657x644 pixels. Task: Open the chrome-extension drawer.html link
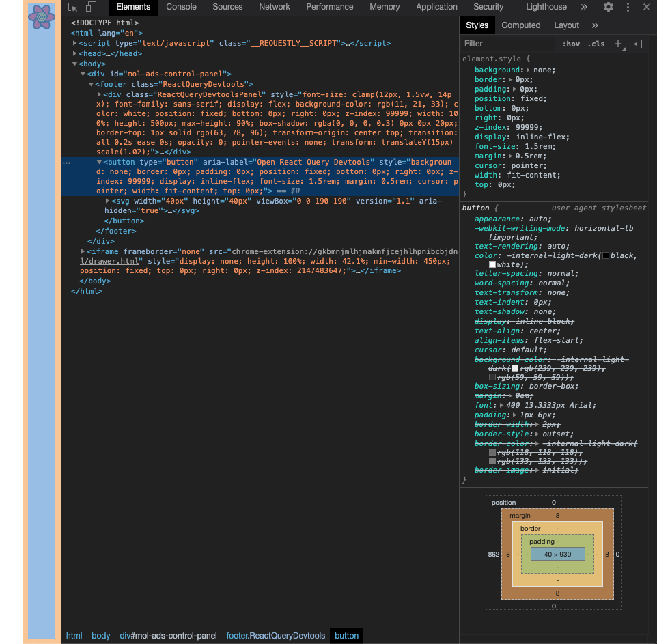(x=268, y=256)
